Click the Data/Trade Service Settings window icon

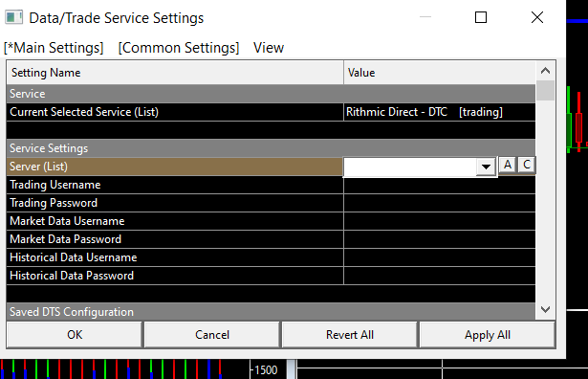14,17
